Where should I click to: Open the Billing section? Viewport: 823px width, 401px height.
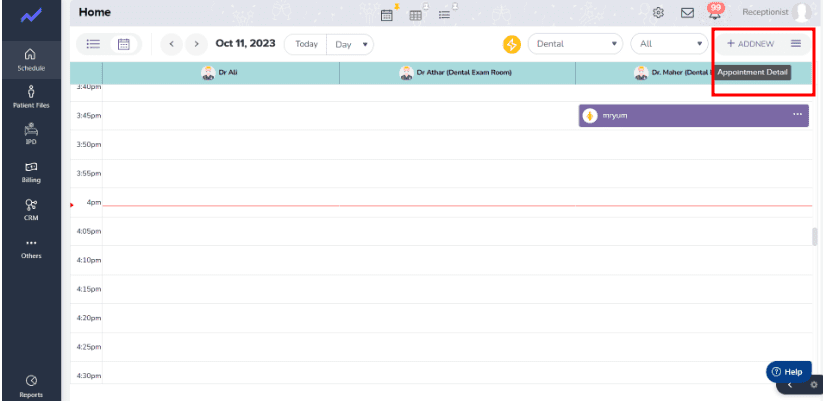30,171
